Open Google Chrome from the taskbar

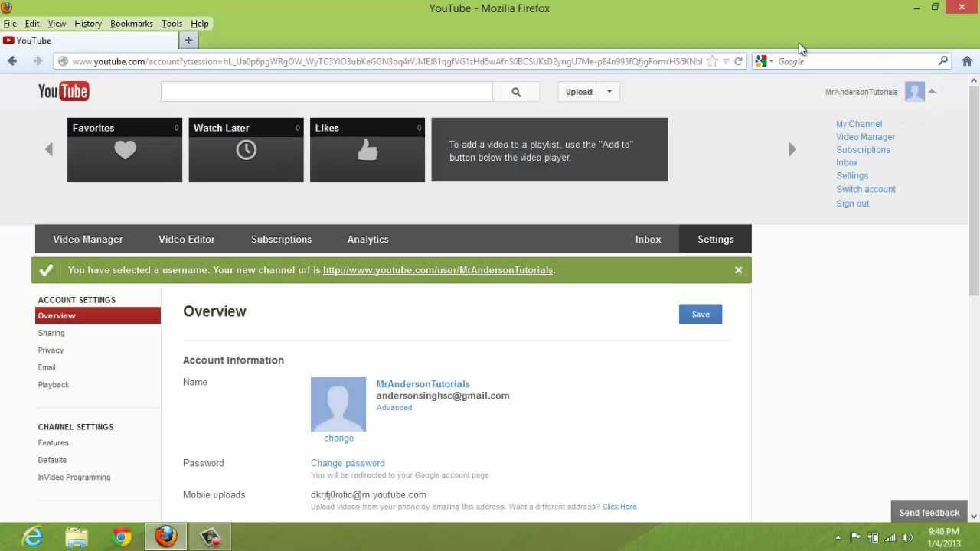[x=121, y=537]
